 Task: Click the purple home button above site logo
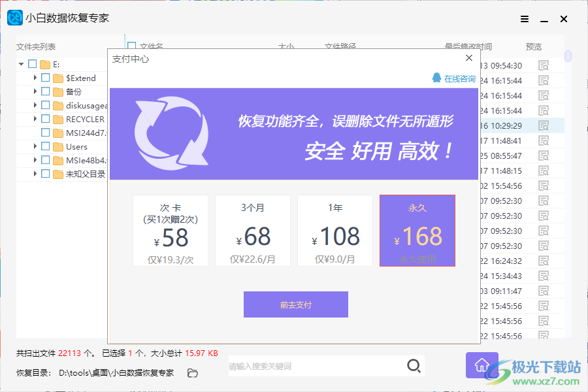tap(482, 366)
